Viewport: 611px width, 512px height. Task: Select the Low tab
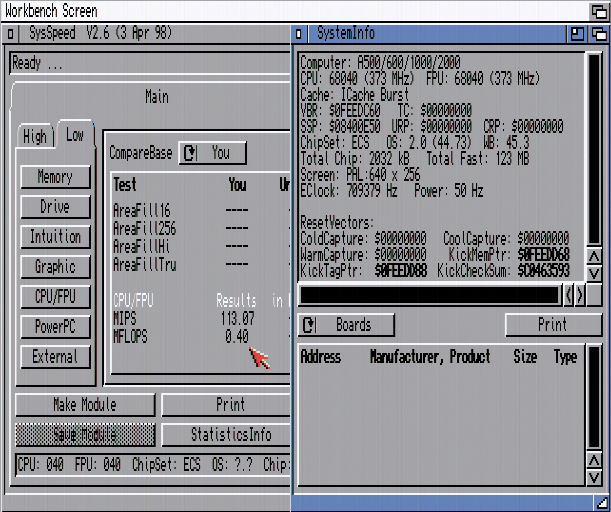coord(74,135)
